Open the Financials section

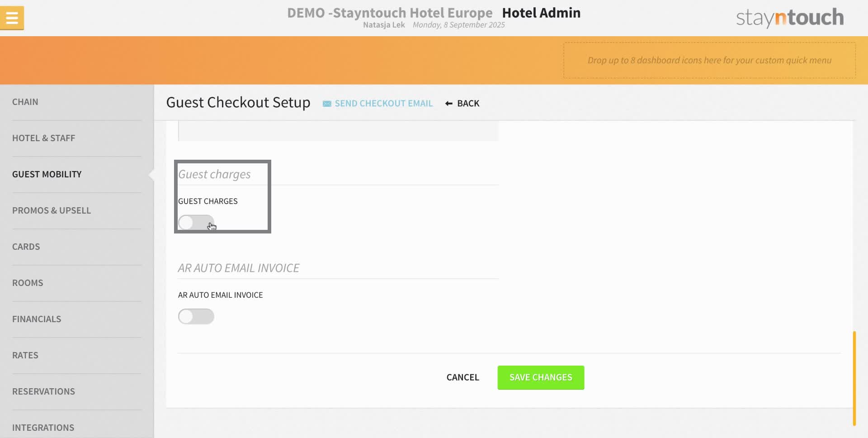[x=37, y=319]
